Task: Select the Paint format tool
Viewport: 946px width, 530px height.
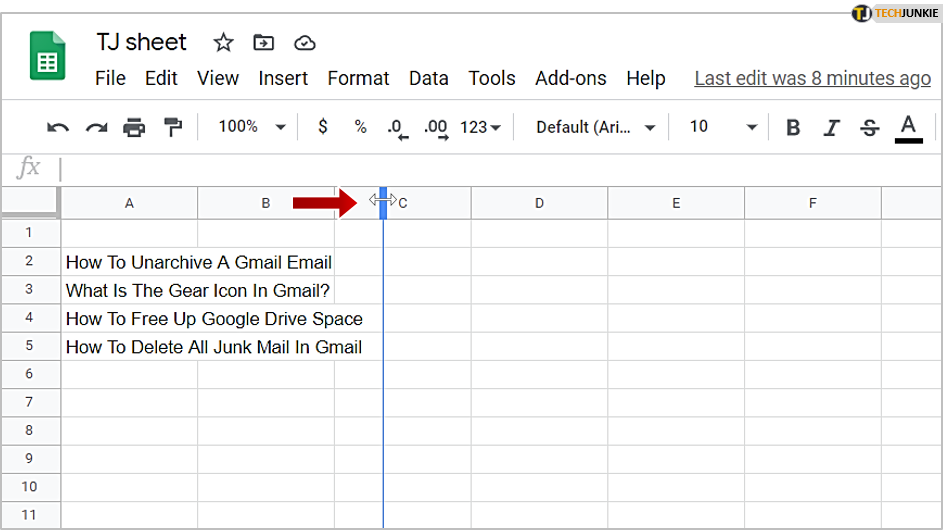Action: click(x=173, y=127)
